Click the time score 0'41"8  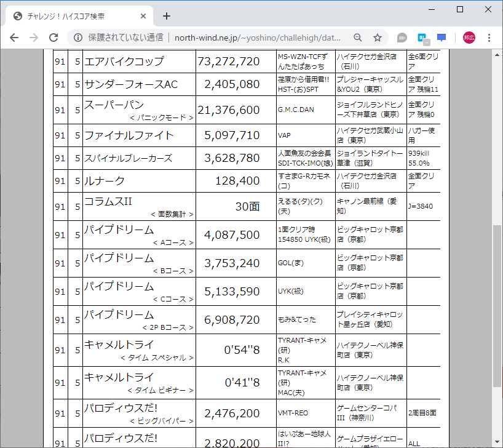(x=242, y=383)
